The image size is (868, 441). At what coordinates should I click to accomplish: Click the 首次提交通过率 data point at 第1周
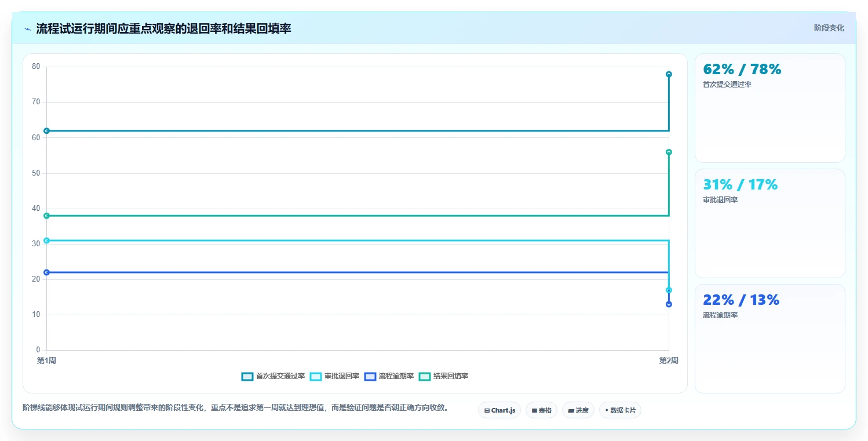coord(46,131)
